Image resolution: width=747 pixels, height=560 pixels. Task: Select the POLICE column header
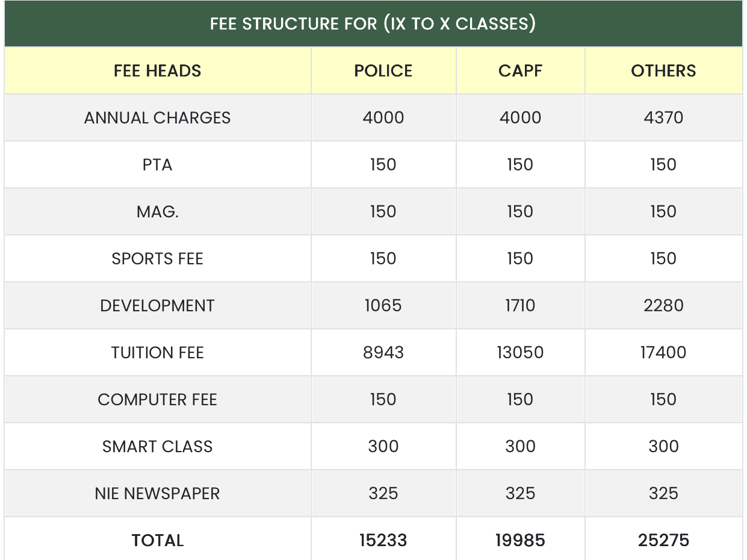tap(383, 70)
